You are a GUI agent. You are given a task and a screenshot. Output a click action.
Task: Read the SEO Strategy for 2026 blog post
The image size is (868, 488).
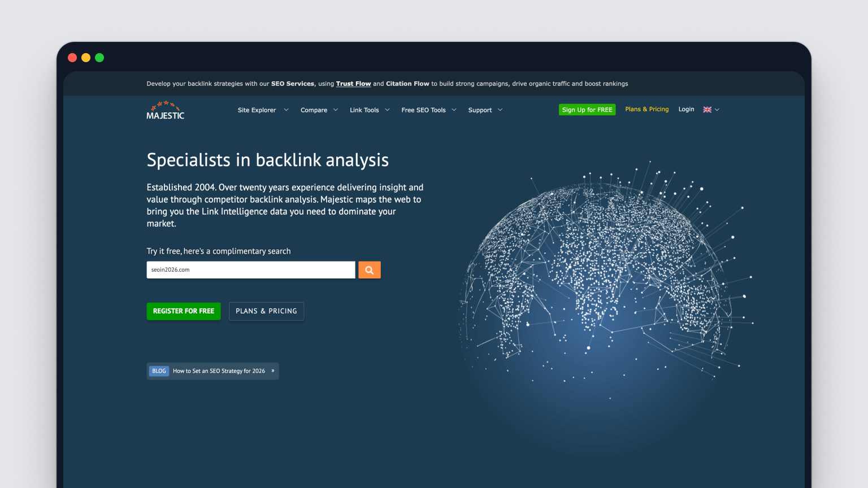tap(219, 371)
